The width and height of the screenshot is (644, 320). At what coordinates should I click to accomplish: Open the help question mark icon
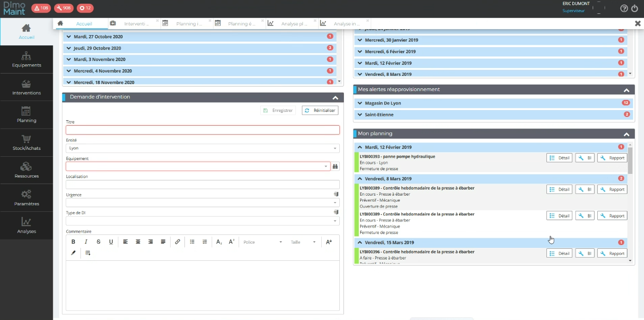[x=624, y=8]
